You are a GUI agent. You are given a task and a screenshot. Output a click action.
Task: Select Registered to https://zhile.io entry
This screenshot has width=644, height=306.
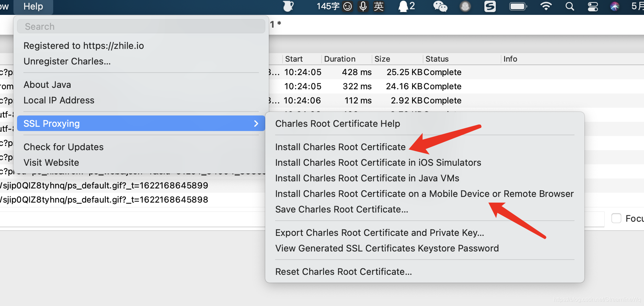click(84, 46)
